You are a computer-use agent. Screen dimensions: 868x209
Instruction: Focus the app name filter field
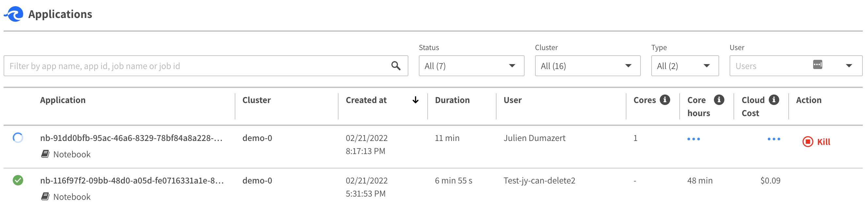196,66
